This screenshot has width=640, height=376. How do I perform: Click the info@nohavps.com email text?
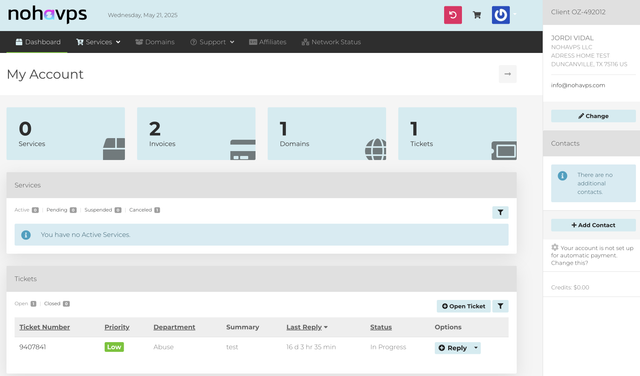click(578, 85)
